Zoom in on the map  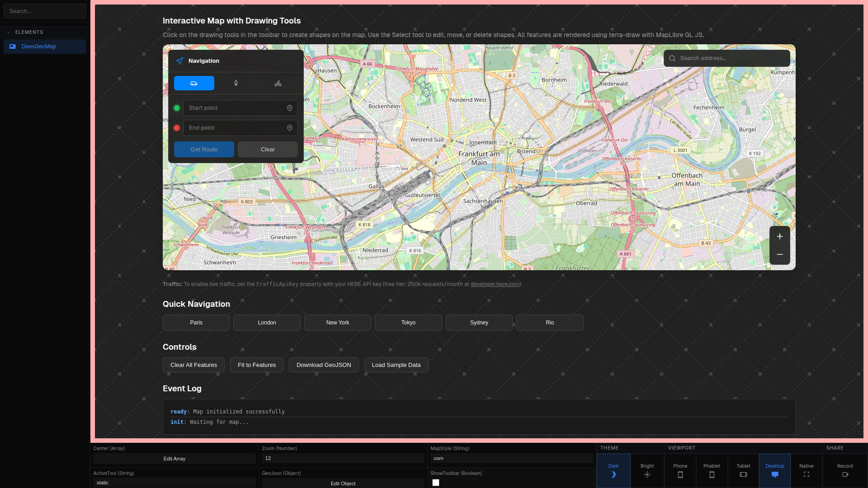[x=780, y=236]
